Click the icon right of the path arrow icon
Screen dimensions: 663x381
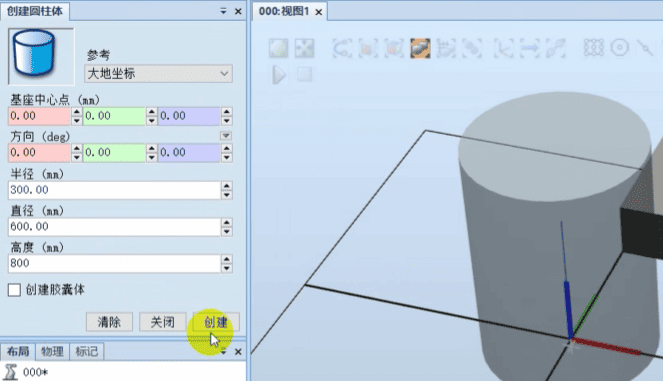coord(556,48)
